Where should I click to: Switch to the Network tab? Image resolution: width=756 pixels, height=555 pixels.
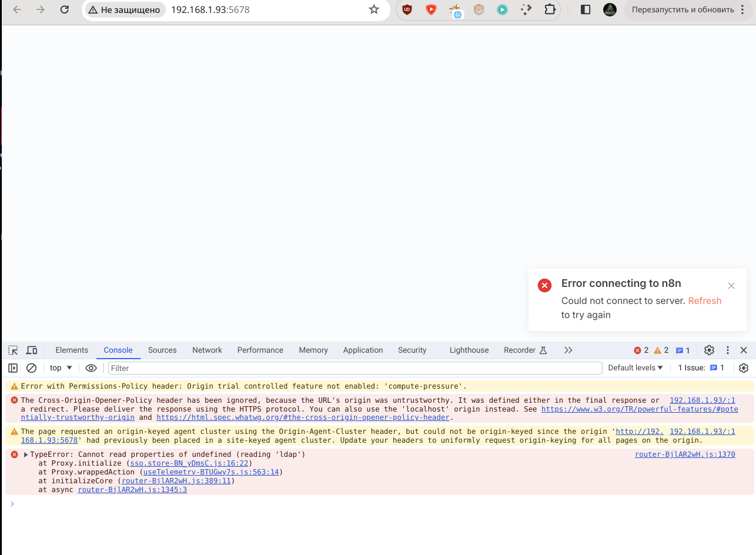click(207, 350)
